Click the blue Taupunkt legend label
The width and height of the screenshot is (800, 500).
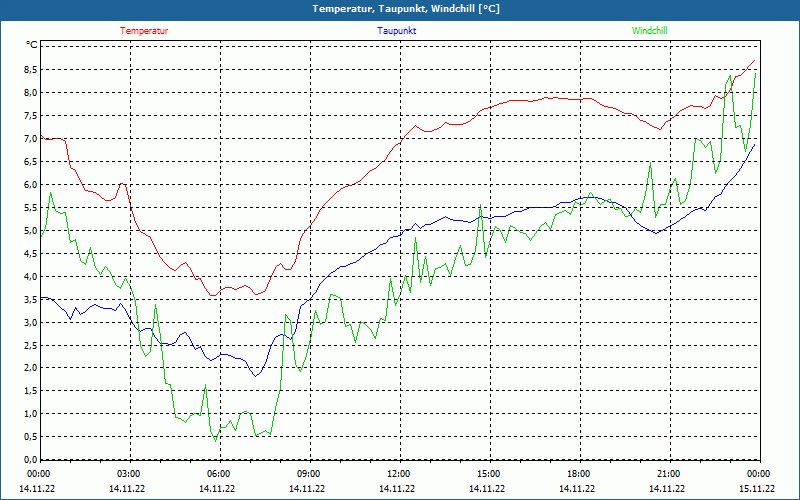coord(396,31)
